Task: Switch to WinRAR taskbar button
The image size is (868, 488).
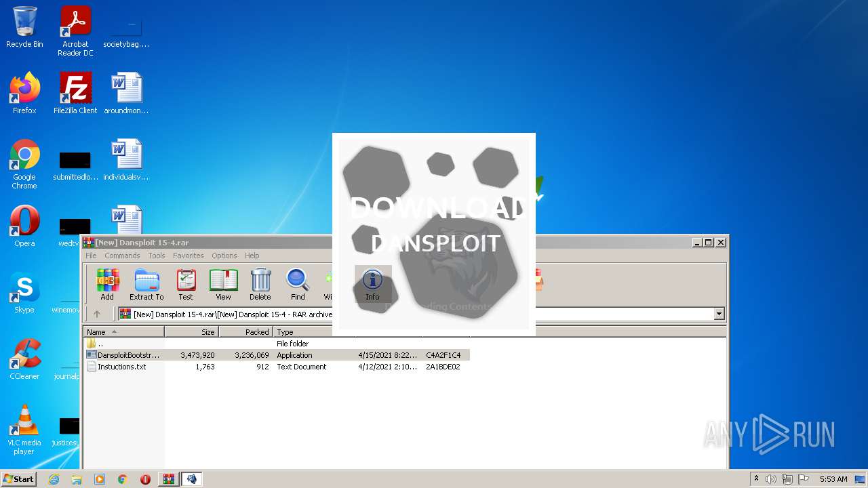Action: pos(169,479)
